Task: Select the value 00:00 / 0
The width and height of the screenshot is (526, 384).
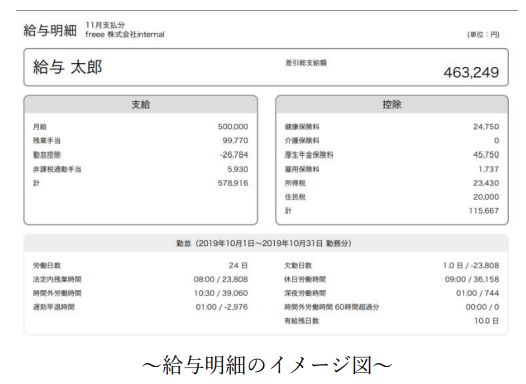Action: [482, 307]
